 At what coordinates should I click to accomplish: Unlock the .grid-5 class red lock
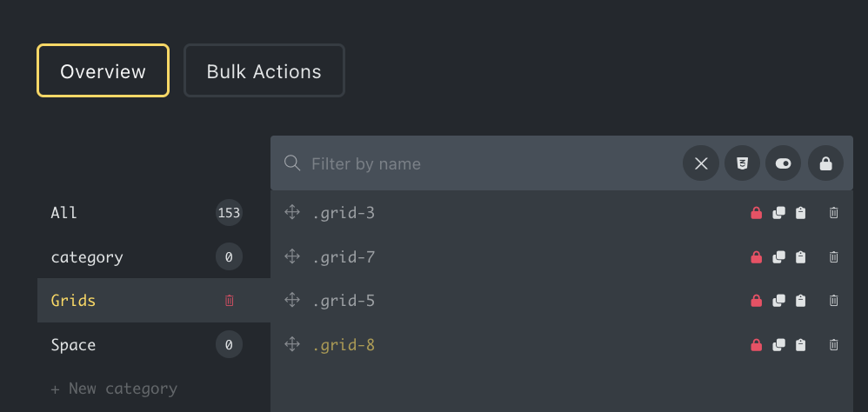[756, 301]
